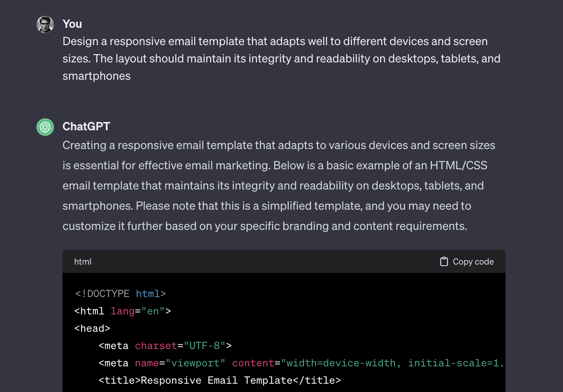563x392 pixels.
Task: Click the viewport meta tag line
Action: [253, 363]
